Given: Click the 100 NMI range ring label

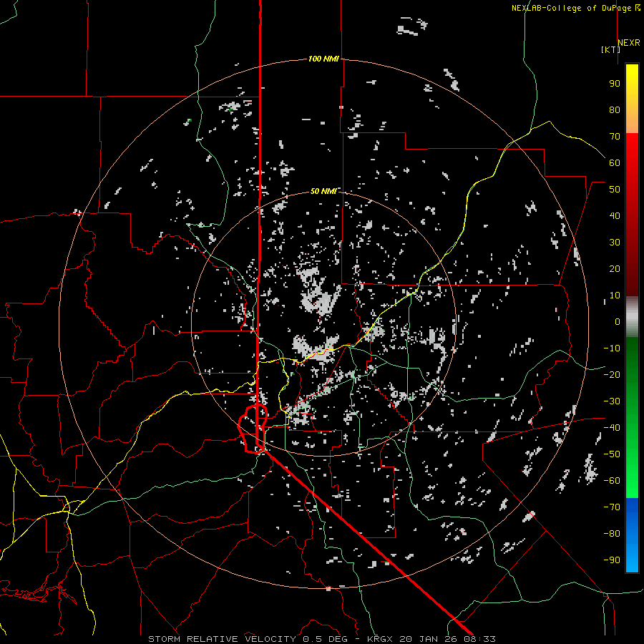Looking at the screenshot, I should [x=323, y=59].
